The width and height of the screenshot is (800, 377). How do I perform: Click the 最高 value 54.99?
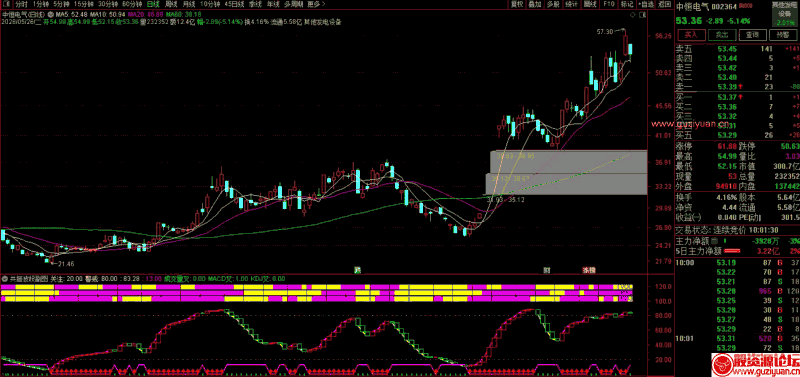click(x=726, y=156)
